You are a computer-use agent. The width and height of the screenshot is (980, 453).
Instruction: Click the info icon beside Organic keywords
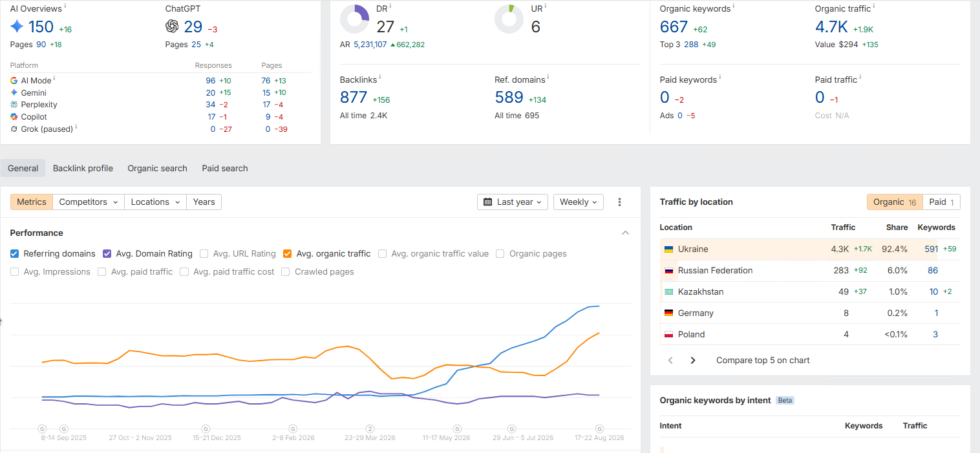click(733, 6)
